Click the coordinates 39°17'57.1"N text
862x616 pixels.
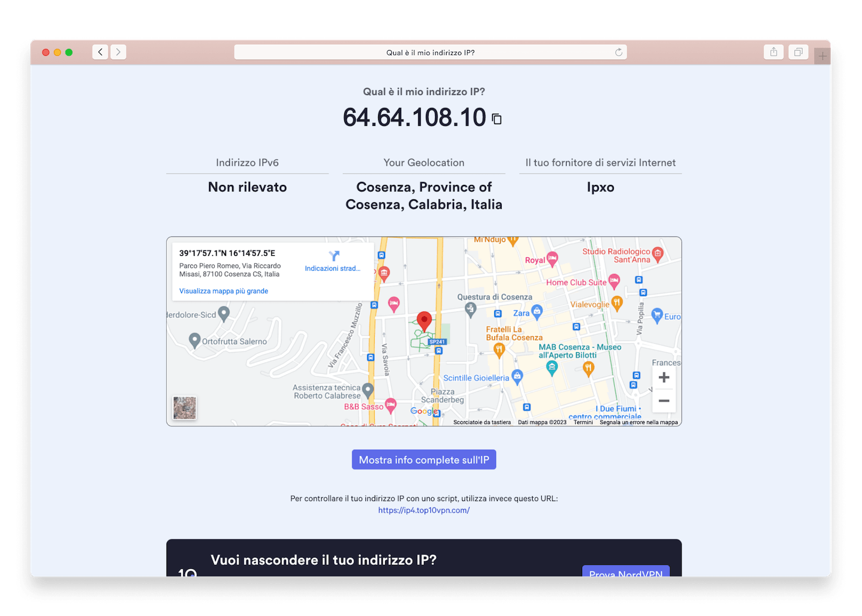point(227,253)
